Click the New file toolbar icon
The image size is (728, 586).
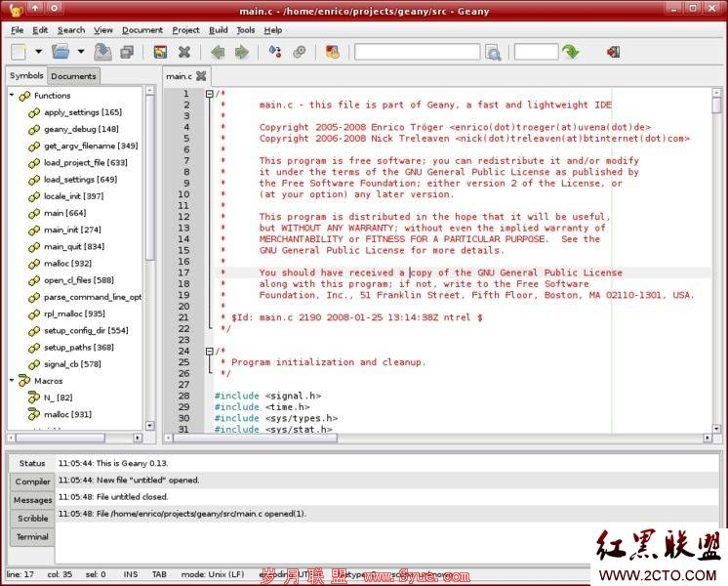point(19,52)
